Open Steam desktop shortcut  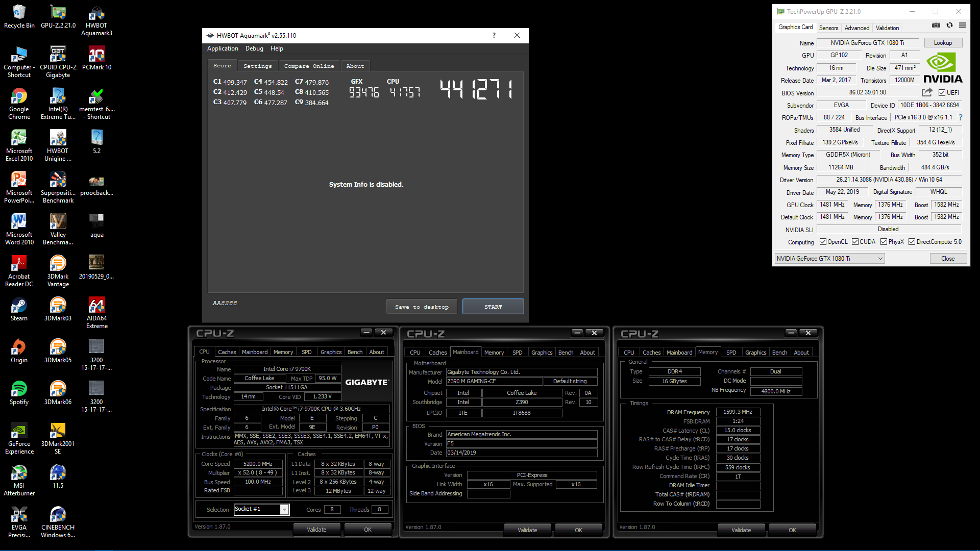tap(19, 310)
